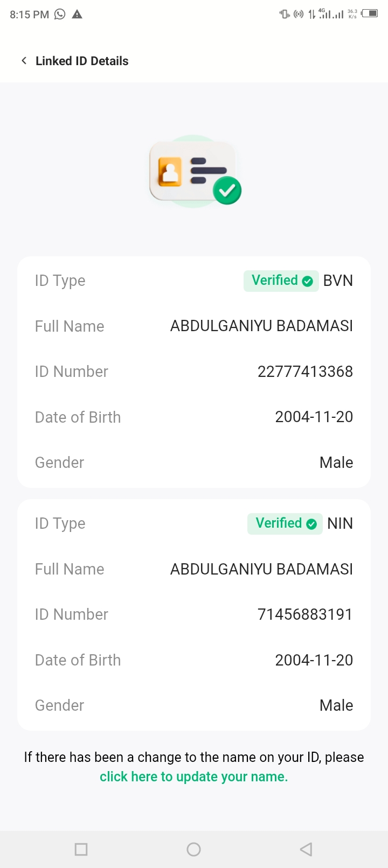Tap the hotspot status icon
The height and width of the screenshot is (868, 388).
(299, 14)
